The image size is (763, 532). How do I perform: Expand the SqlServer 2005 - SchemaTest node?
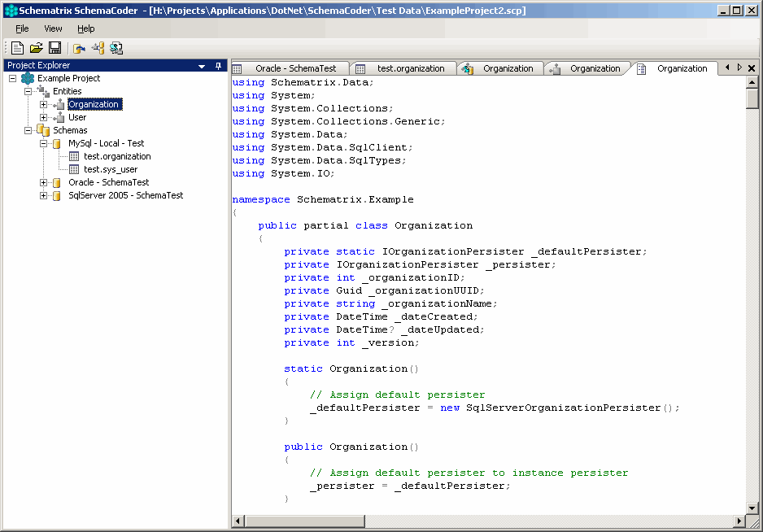[x=44, y=195]
